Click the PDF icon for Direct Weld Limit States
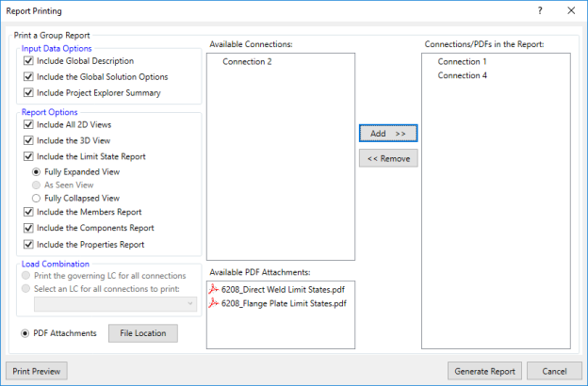This screenshot has width=588, height=386. (x=214, y=289)
